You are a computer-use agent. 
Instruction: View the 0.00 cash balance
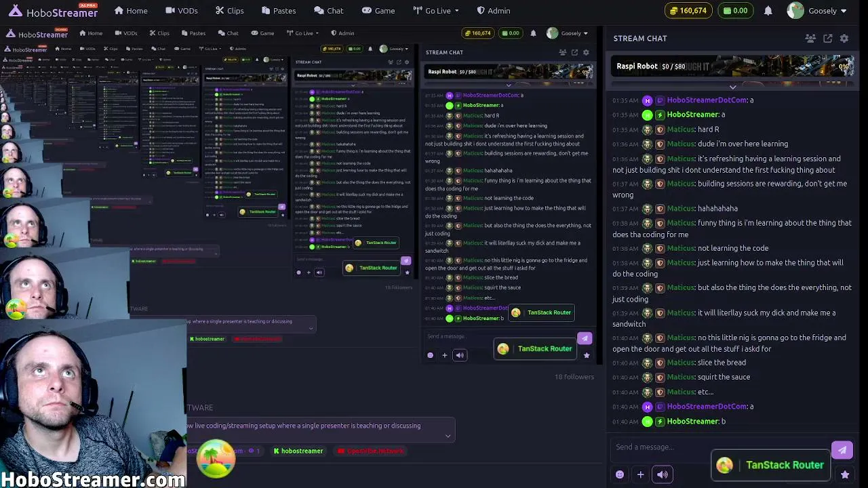(736, 11)
